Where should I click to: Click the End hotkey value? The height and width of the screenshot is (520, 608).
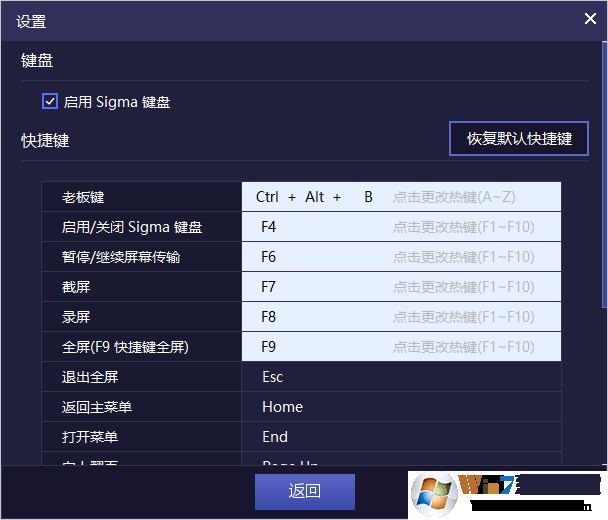tap(275, 437)
